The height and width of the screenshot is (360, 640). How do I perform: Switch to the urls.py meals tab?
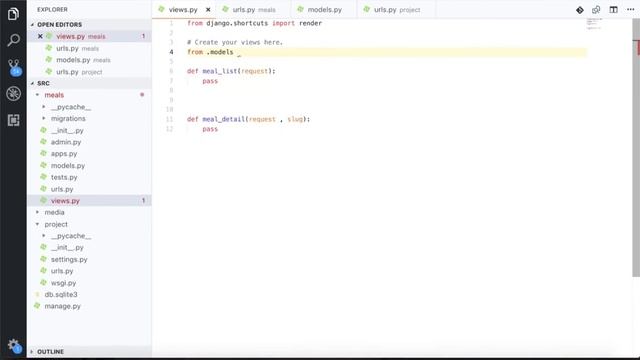point(254,9)
